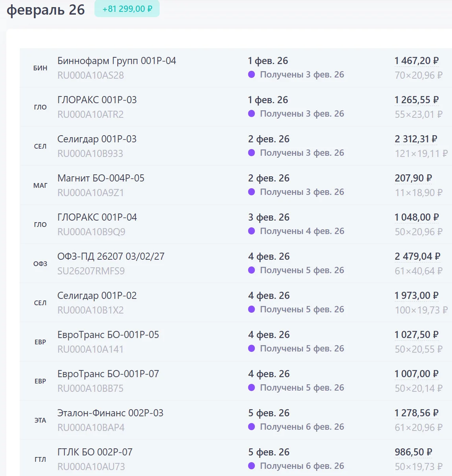Click the МАГ ticker badge
452x476 pixels.
40,185
